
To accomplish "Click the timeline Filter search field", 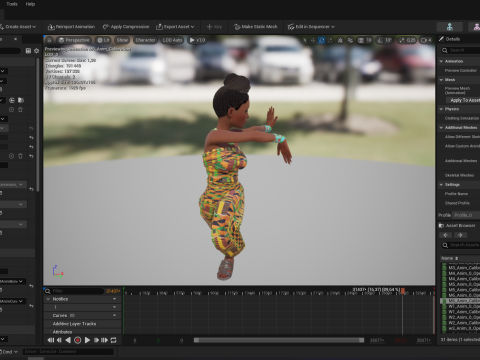I will [74, 291].
